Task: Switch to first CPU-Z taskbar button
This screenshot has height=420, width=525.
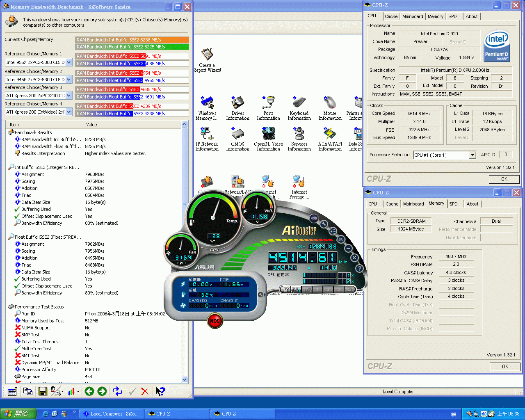Action: point(177,414)
